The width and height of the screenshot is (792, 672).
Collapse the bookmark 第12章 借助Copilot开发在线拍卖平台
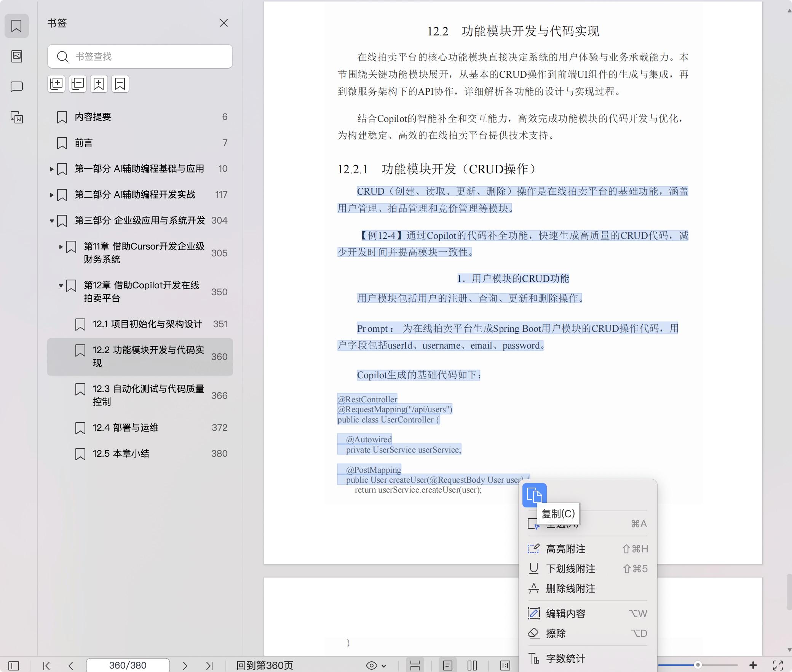61,286
